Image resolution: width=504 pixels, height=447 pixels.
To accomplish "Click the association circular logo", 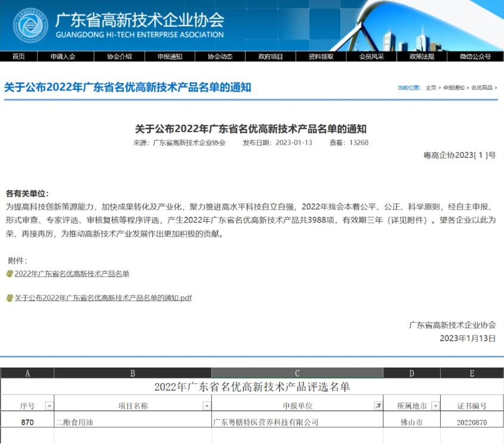I will pyautogui.click(x=30, y=25).
